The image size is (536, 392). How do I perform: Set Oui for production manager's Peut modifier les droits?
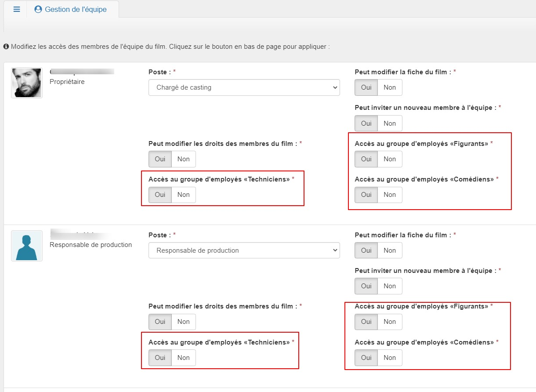(160, 322)
